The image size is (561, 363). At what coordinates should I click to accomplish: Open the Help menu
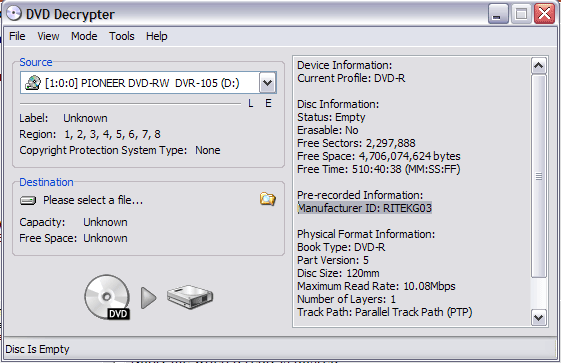(156, 36)
